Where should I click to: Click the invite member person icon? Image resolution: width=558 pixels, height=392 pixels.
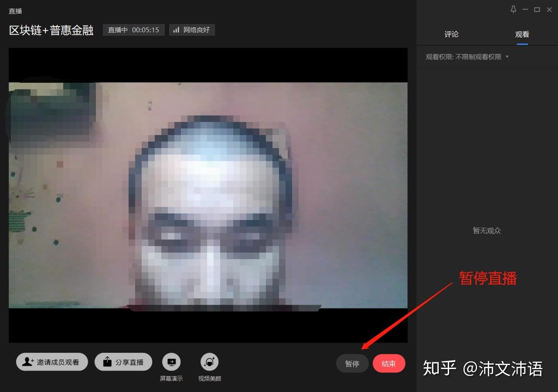27,361
